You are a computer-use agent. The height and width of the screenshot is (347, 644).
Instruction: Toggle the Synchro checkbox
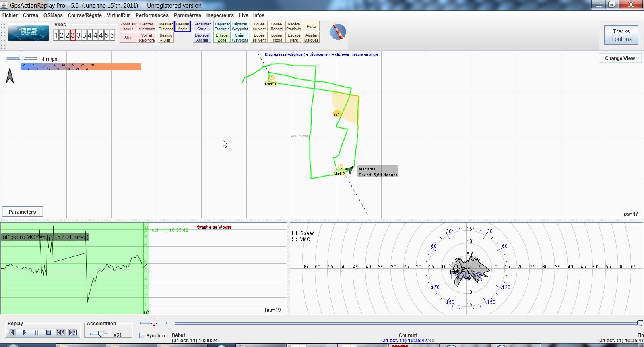pos(142,335)
